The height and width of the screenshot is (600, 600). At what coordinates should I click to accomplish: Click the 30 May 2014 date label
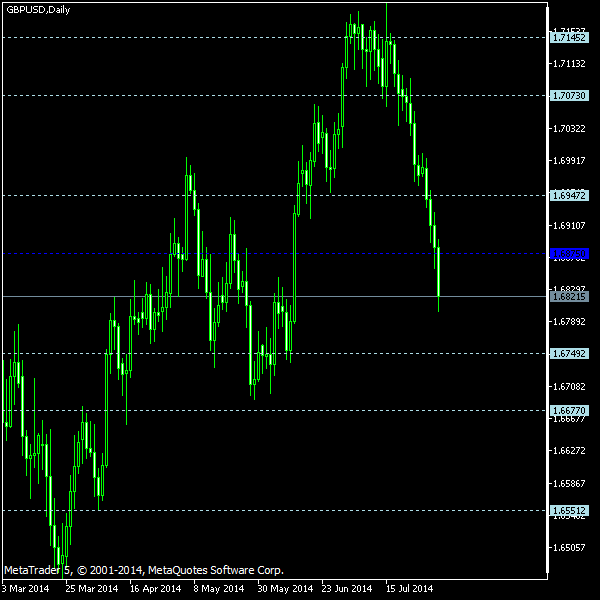[x=285, y=589]
